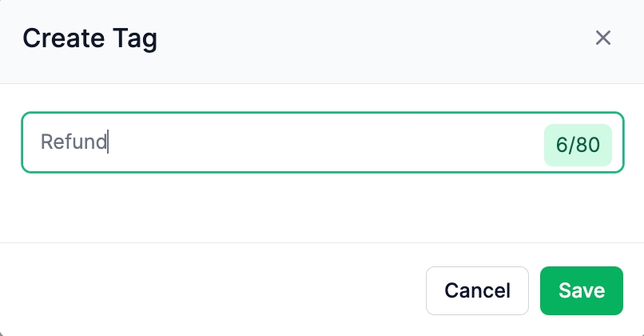Click the Create Tag heading text

pyautogui.click(x=89, y=38)
